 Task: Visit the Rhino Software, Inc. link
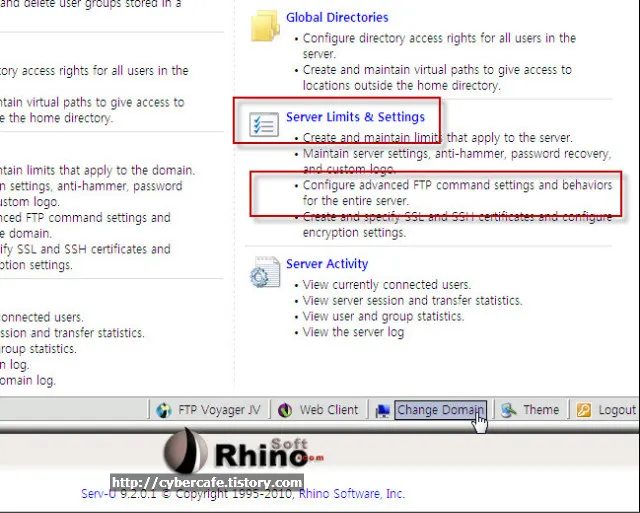pyautogui.click(x=350, y=493)
